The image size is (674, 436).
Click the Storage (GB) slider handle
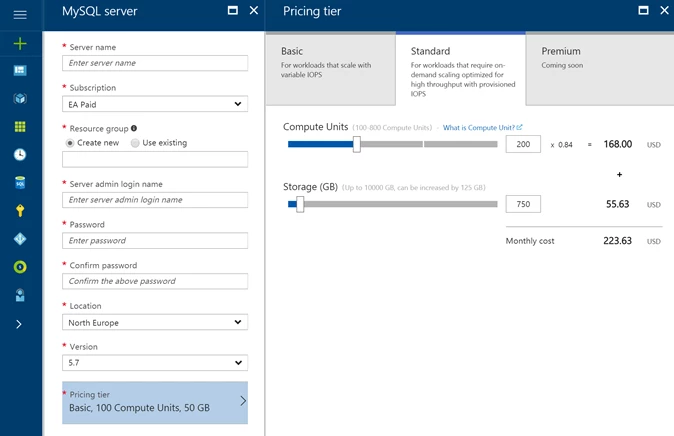(300, 204)
